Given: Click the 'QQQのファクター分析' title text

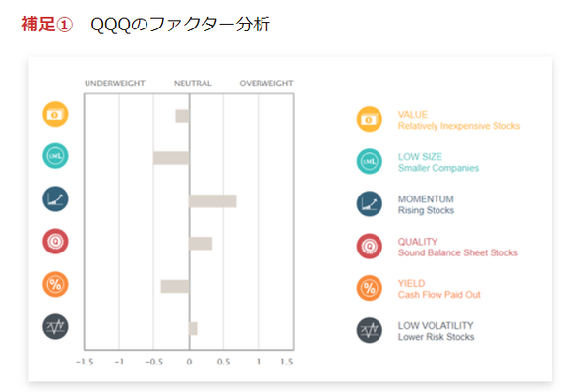Looking at the screenshot, I should 180,25.
